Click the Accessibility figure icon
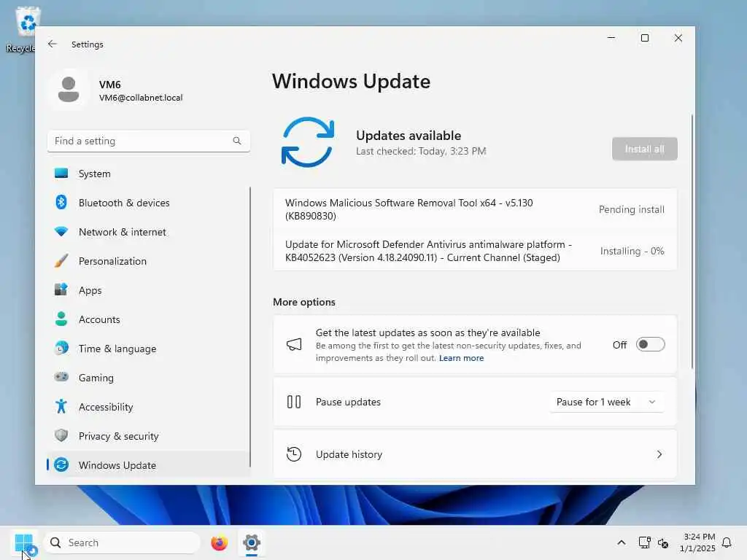Viewport: 747px width, 560px height. pos(61,406)
